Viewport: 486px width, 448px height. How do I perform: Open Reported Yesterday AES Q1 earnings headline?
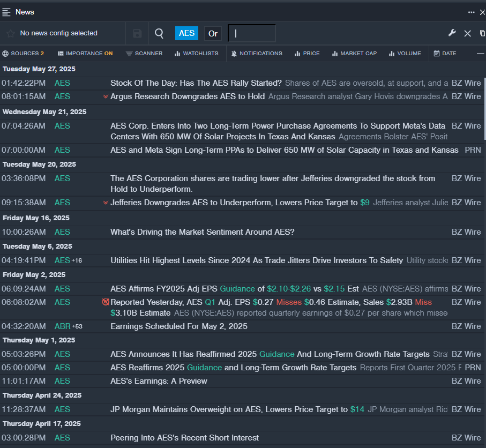(x=271, y=307)
